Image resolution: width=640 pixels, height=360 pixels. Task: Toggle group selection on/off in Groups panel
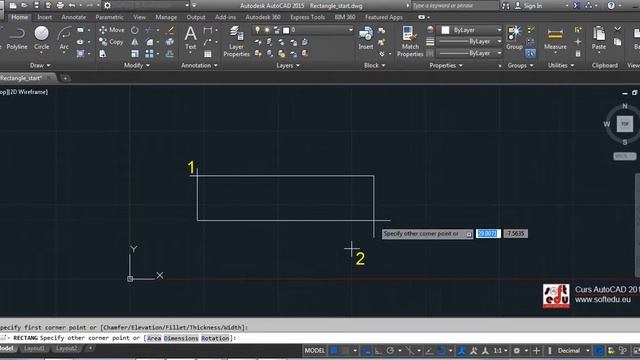tap(531, 53)
